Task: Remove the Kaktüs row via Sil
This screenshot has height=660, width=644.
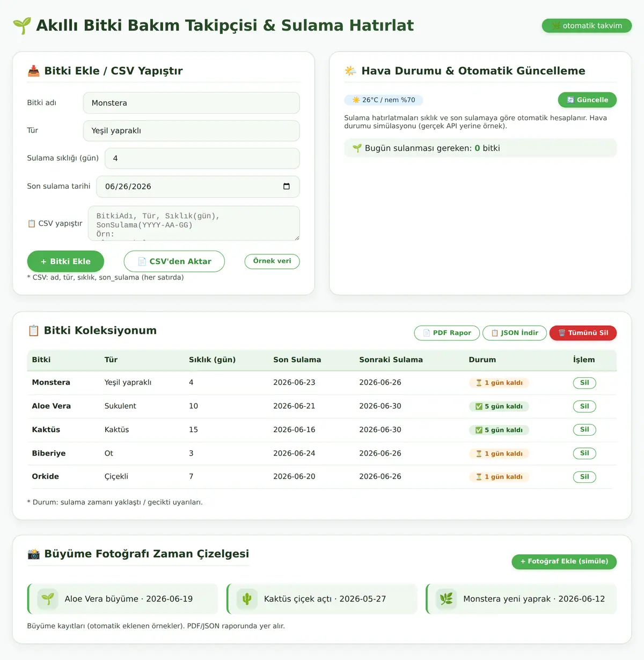Action: [x=584, y=429]
